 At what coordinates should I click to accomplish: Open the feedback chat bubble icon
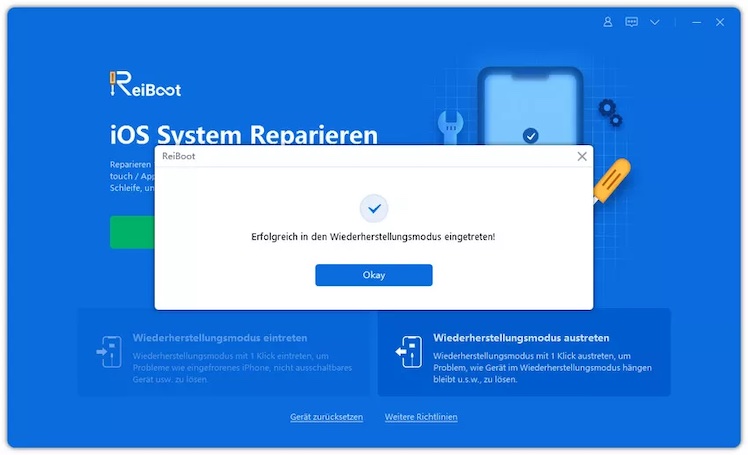click(x=632, y=22)
